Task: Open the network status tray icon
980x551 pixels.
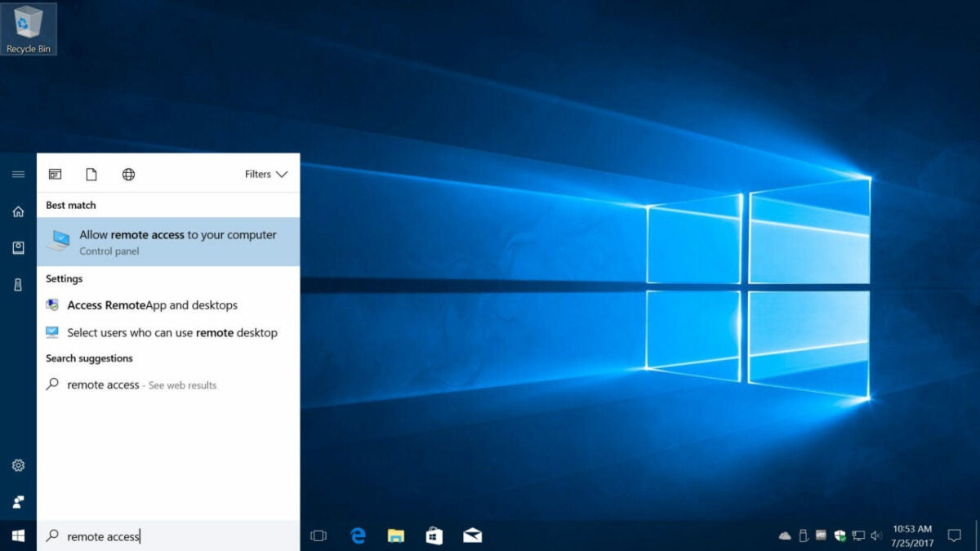Action: pyautogui.click(x=857, y=535)
